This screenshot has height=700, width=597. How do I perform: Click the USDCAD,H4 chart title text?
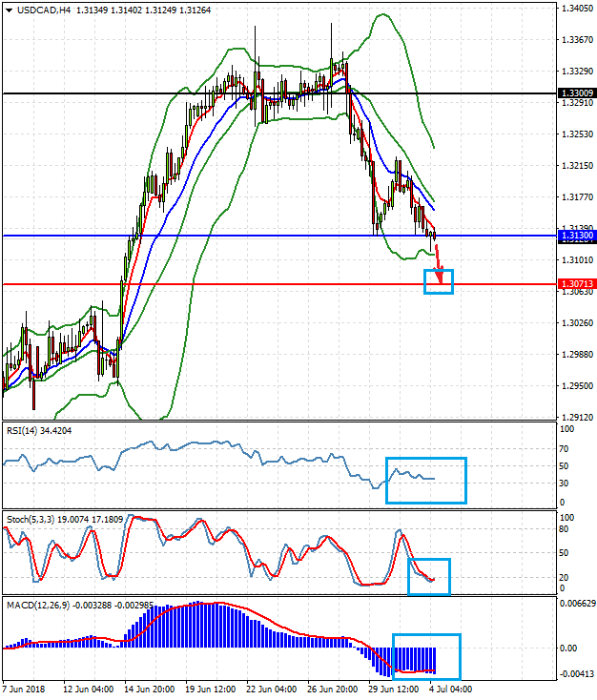[x=44, y=10]
